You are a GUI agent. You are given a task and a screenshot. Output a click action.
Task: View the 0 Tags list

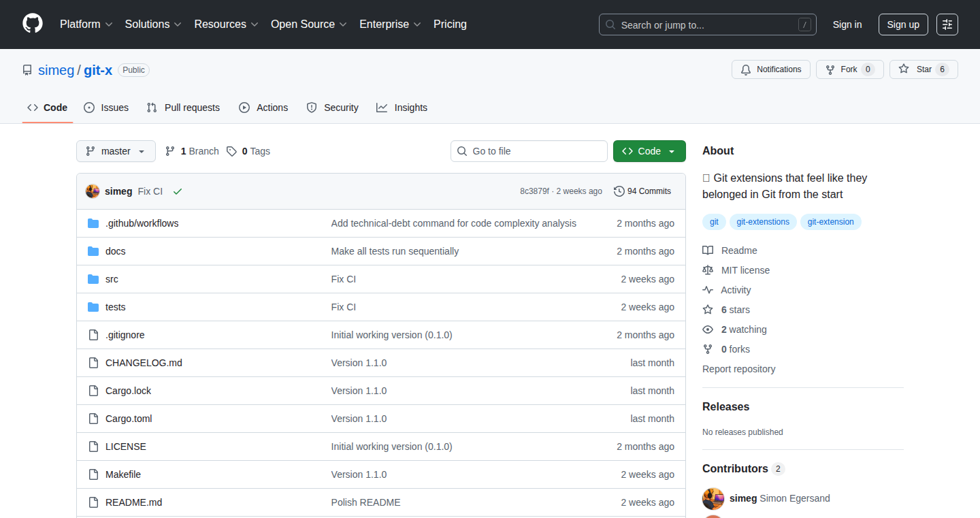[248, 151]
